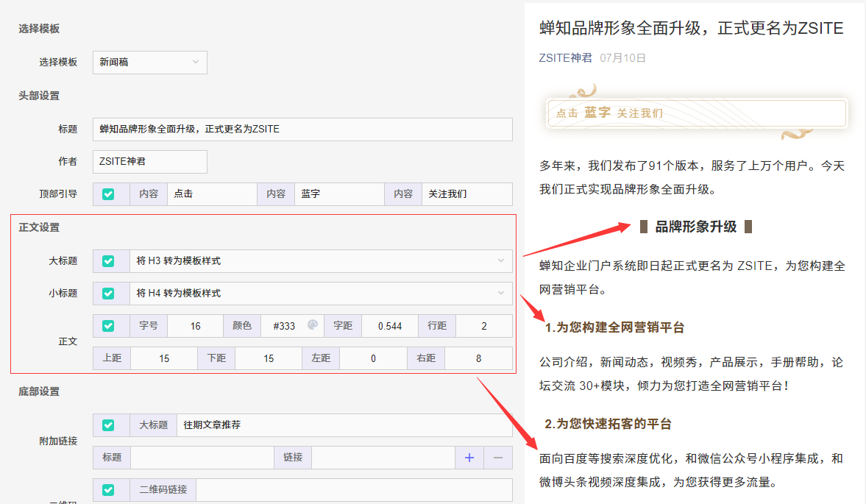This screenshot has height=504, width=866.
Task: Click the additional link 标题 input
Action: [202, 458]
